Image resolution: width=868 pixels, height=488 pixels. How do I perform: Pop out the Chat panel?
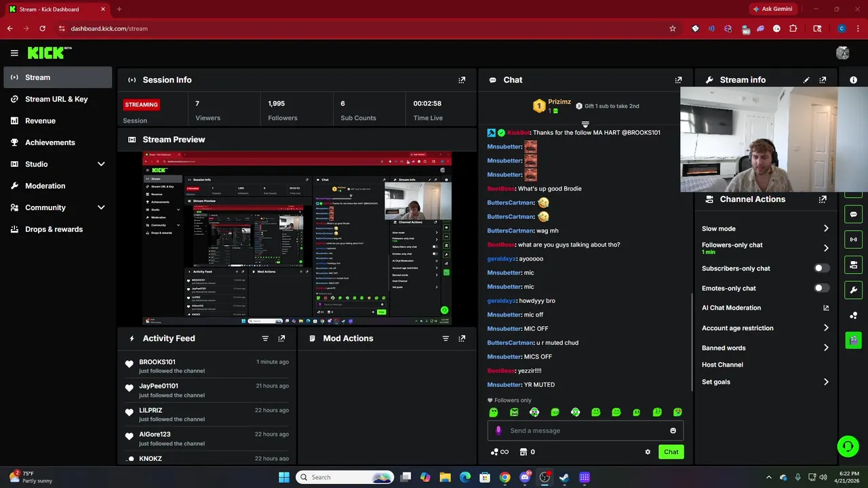(678, 80)
